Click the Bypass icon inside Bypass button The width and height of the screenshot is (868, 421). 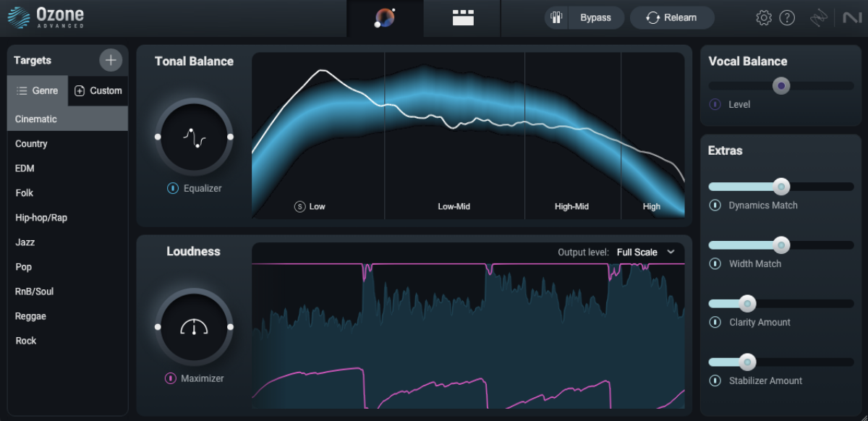pyautogui.click(x=557, y=17)
